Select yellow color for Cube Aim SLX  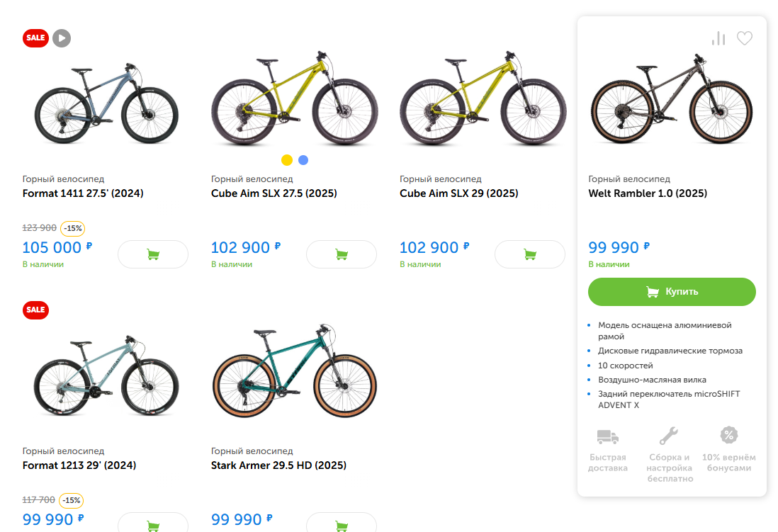pyautogui.click(x=287, y=160)
